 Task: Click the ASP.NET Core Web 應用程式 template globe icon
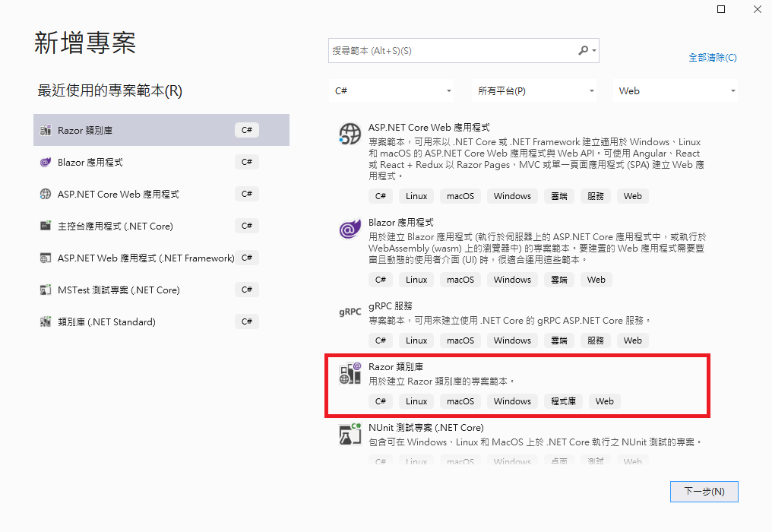(x=350, y=134)
